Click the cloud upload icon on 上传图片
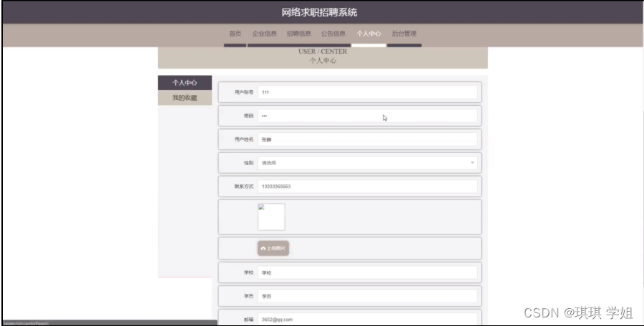Image resolution: width=644 pixels, height=326 pixels. [x=263, y=248]
